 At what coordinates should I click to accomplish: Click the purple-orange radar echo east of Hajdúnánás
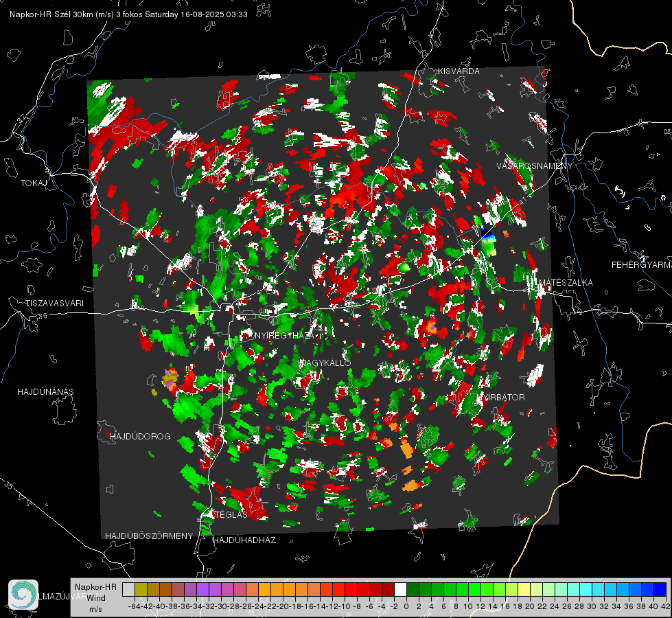click(170, 378)
